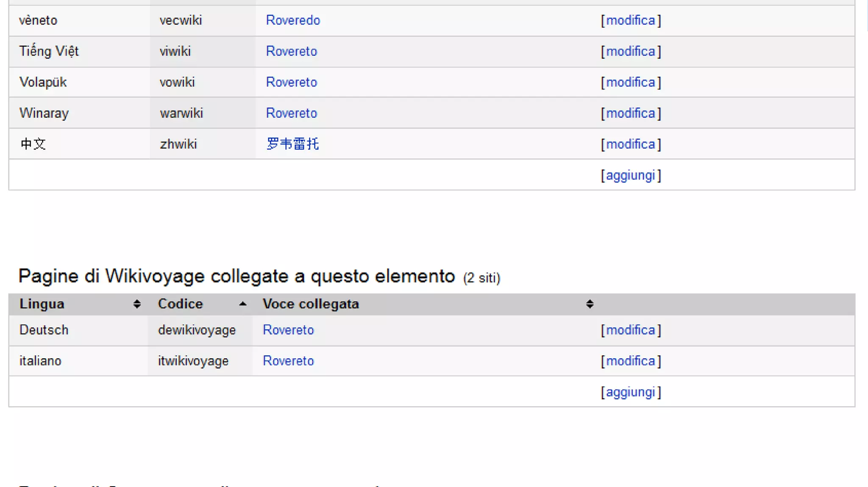
Task: Open the Chinese zhwiki article link
Action: (x=292, y=144)
